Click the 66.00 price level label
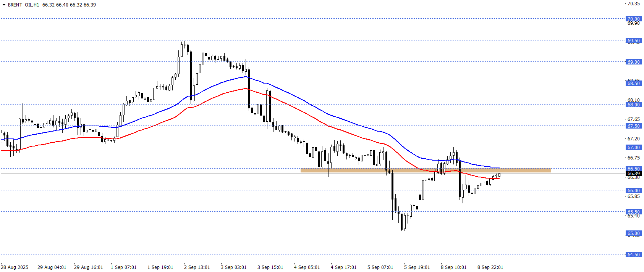Screen dimensions: 644x272 coord(633,190)
